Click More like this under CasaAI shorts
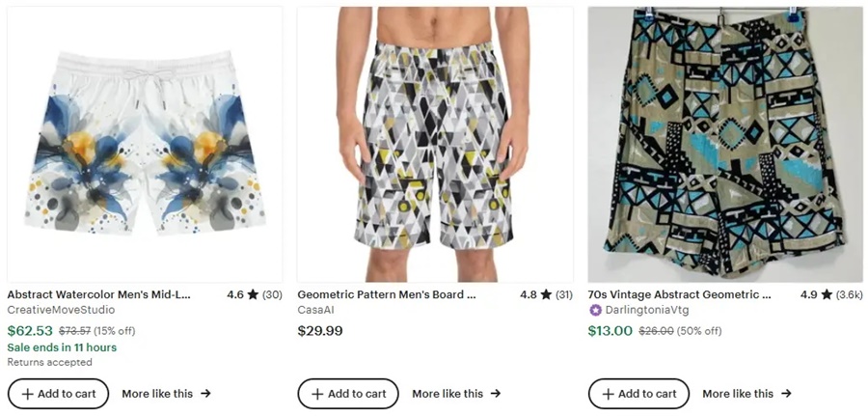Image resolution: width=868 pixels, height=416 pixels. [x=456, y=394]
